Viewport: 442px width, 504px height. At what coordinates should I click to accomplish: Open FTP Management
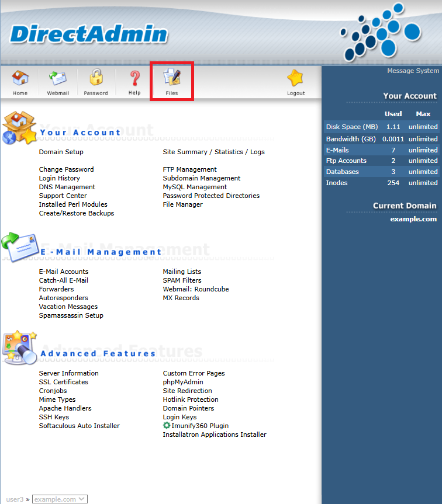pyautogui.click(x=190, y=169)
